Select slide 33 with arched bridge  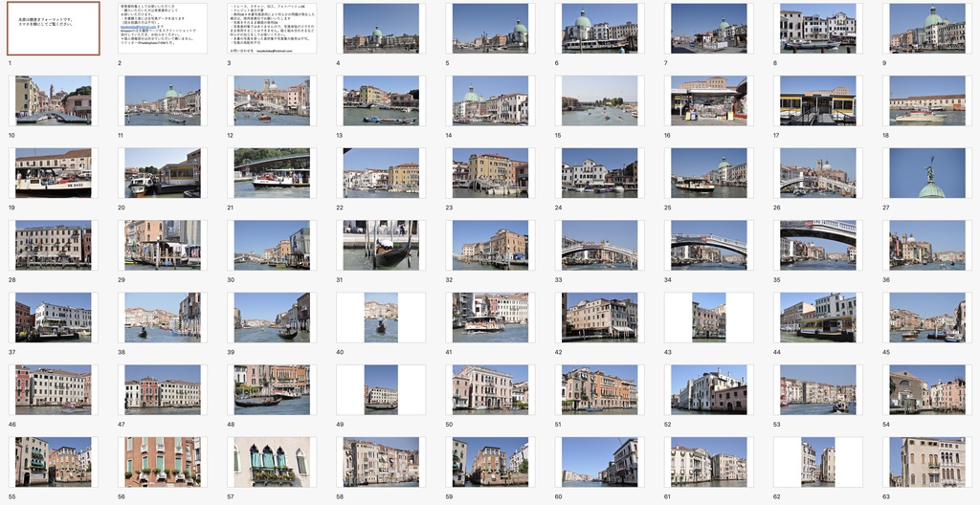(599, 245)
